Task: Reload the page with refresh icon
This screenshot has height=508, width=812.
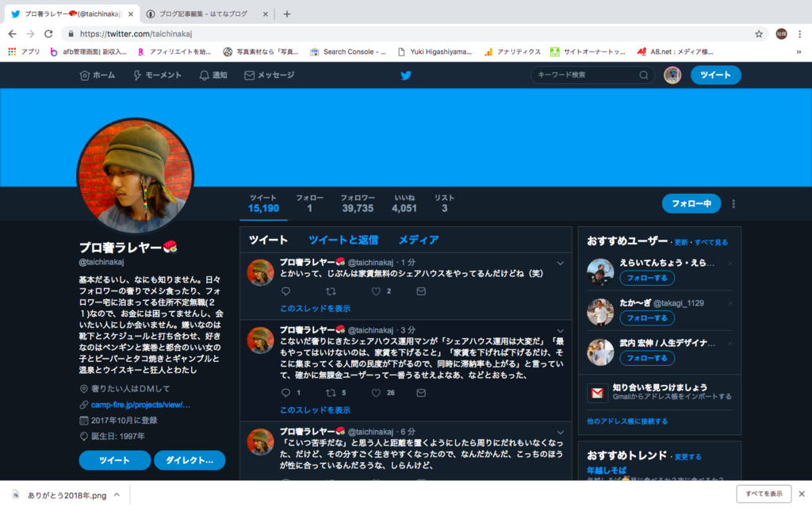Action: (x=48, y=33)
